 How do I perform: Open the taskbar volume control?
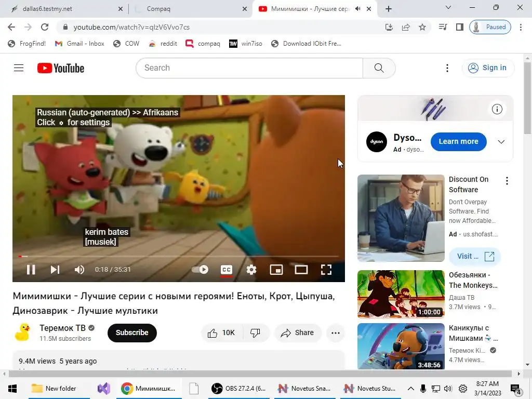pyautogui.click(x=448, y=389)
